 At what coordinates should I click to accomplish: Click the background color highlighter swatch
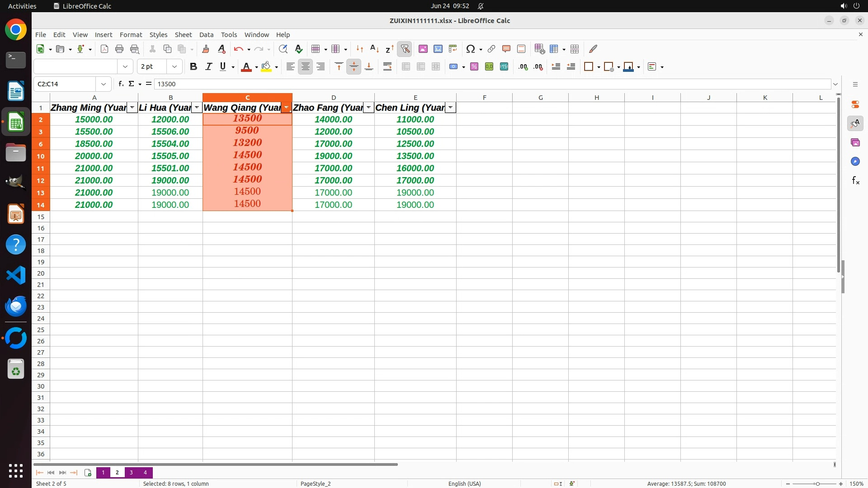[266, 67]
